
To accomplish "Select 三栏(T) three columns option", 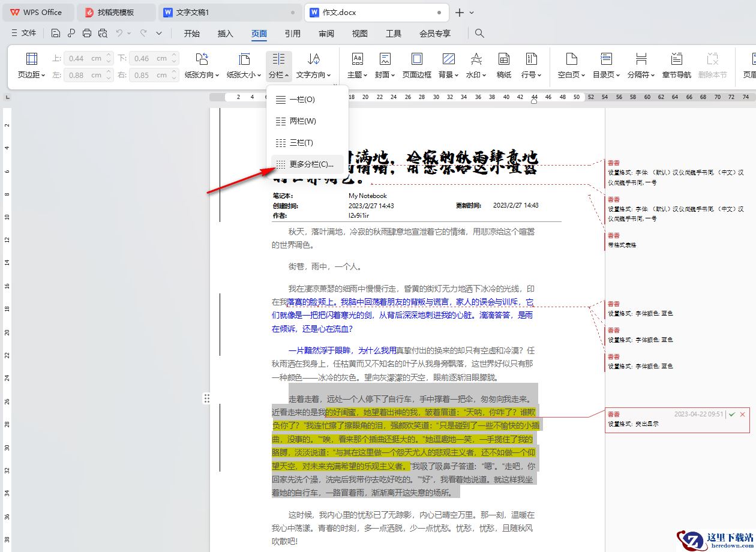I will pos(307,143).
